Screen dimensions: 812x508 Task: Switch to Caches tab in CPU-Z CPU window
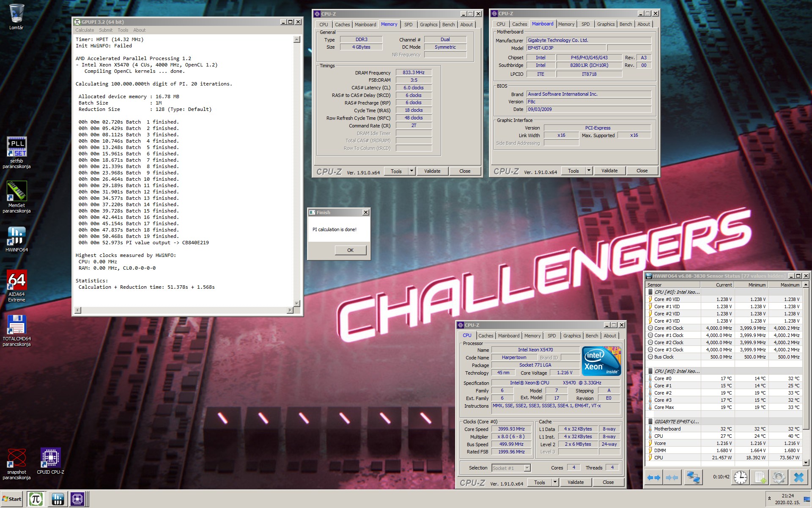tap(486, 336)
